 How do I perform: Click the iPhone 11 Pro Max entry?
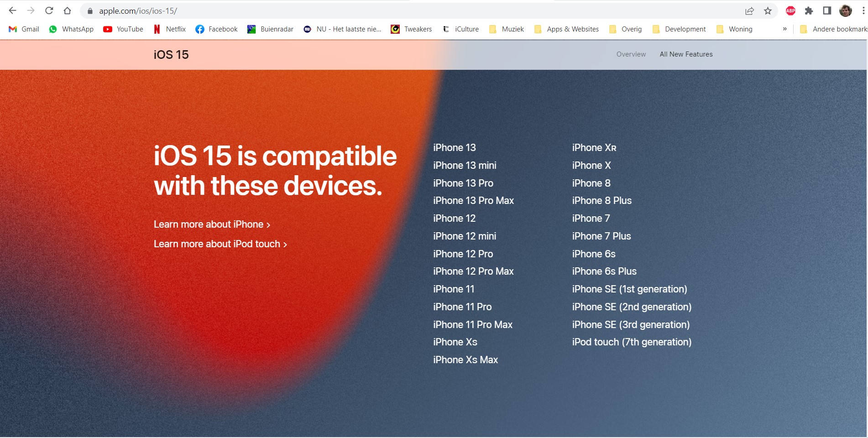(473, 325)
